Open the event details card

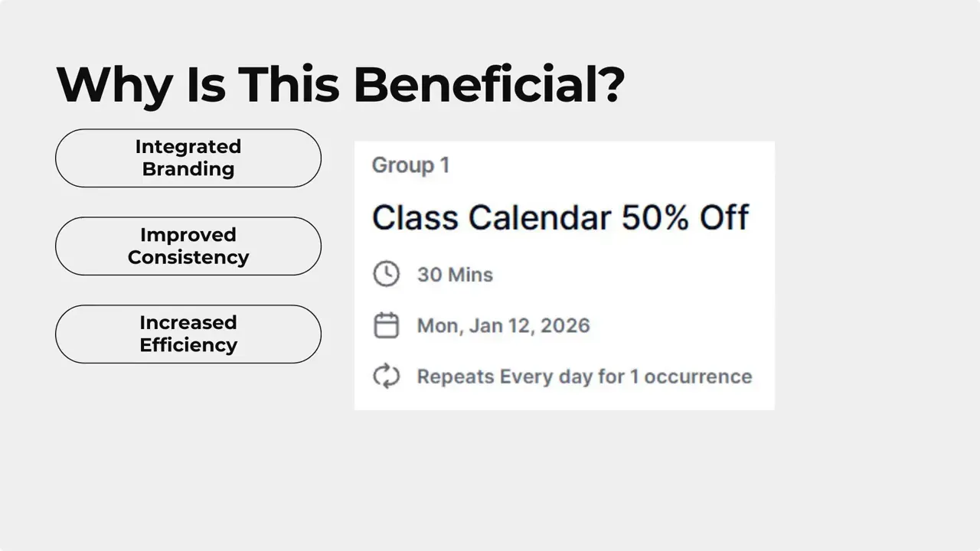(x=564, y=275)
